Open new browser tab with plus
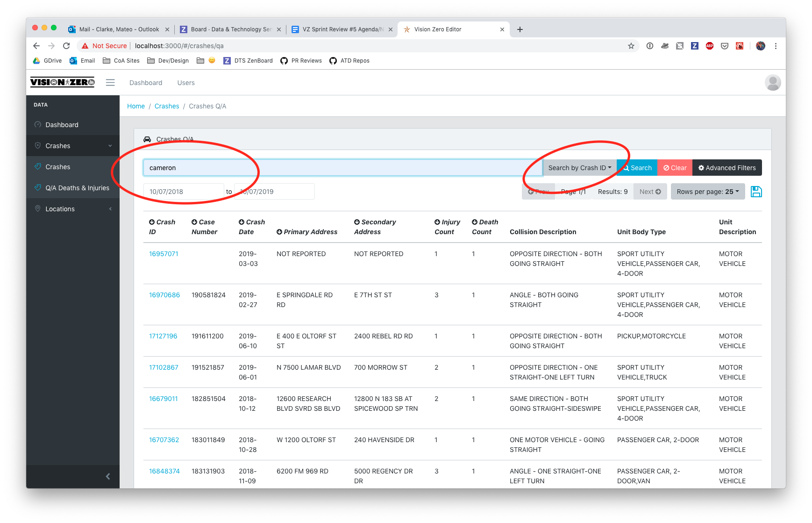Image resolution: width=812 pixels, height=523 pixels. coord(520,29)
